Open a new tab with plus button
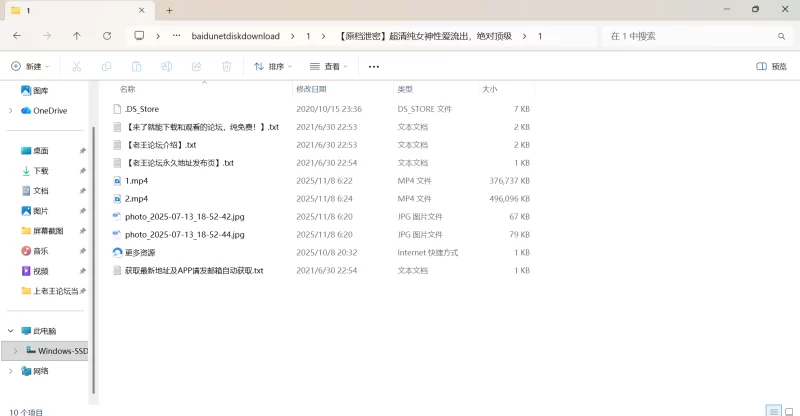Viewport: 800px width, 416px height. [169, 10]
